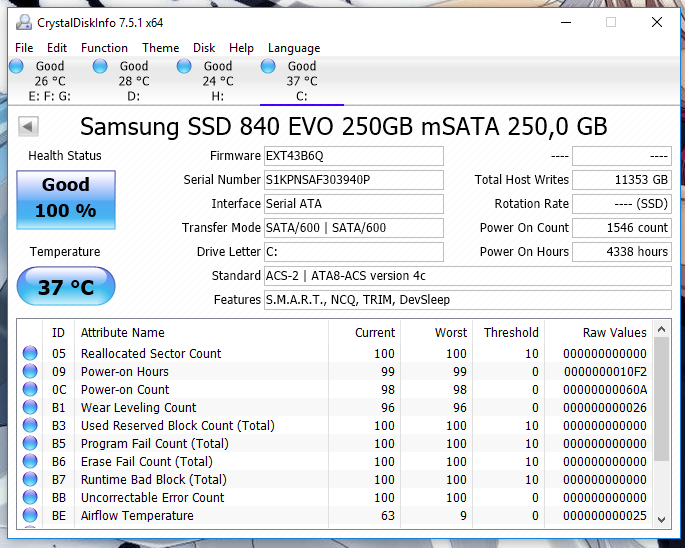The image size is (685, 548).
Task: Click the attribute list scrollbar thumb
Action: (661, 399)
